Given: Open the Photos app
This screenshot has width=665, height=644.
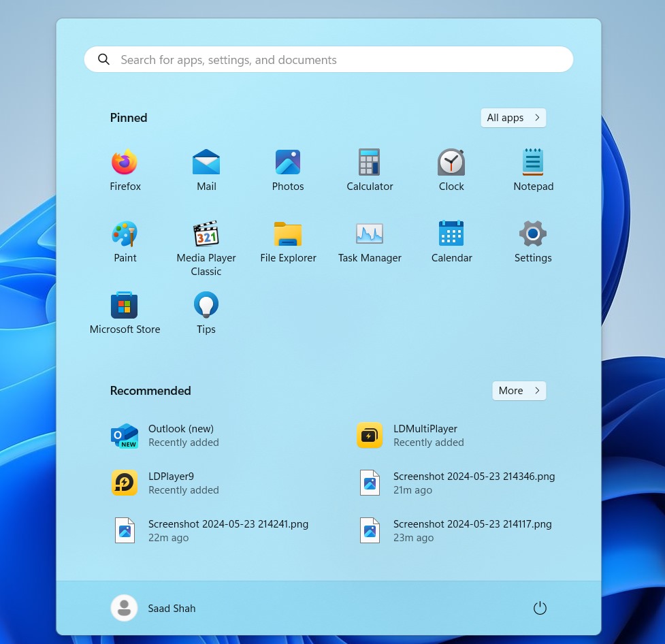Looking at the screenshot, I should (x=288, y=170).
